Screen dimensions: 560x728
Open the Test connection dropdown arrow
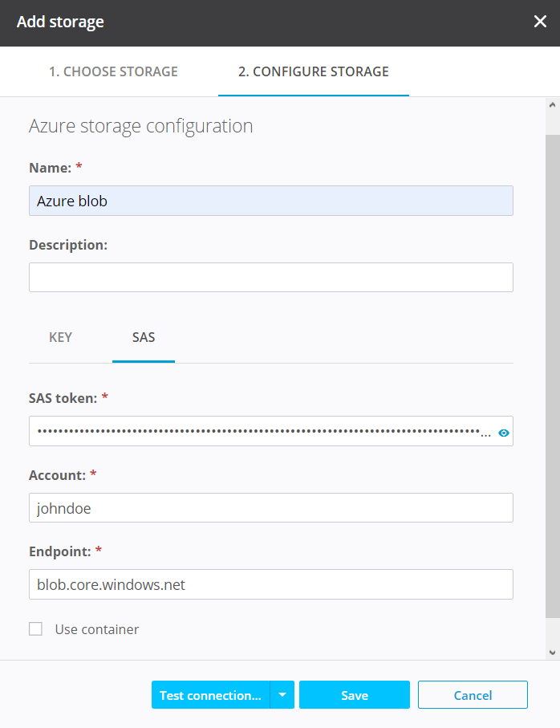point(283,694)
